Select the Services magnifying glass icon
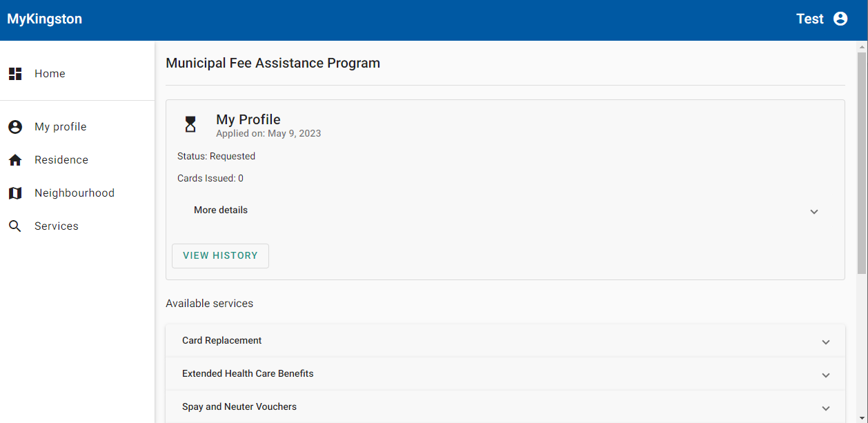The height and width of the screenshot is (423, 868). (14, 226)
